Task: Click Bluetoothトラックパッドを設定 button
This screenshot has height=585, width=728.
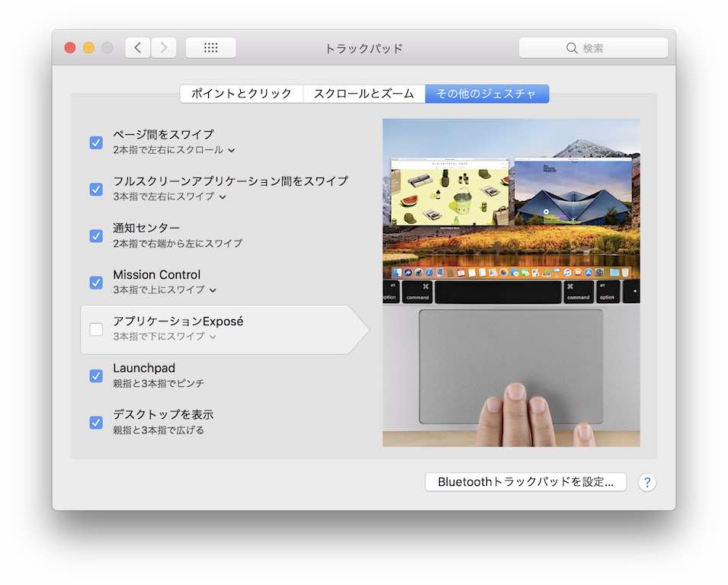Action: pyautogui.click(x=525, y=481)
